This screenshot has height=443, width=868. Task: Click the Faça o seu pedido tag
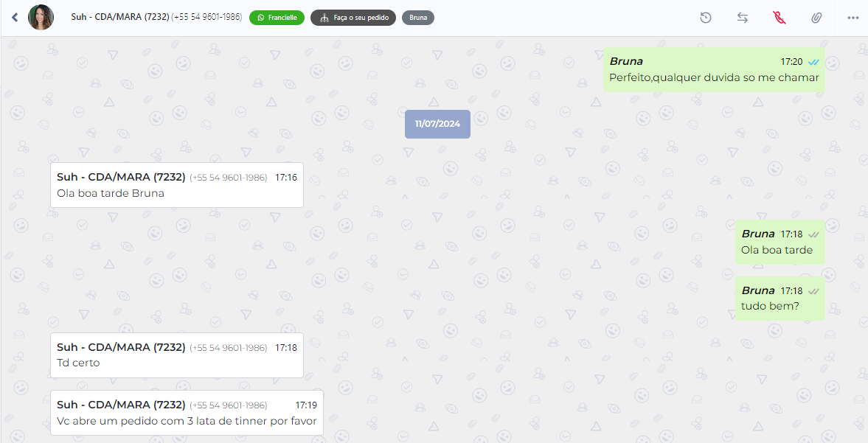point(353,18)
